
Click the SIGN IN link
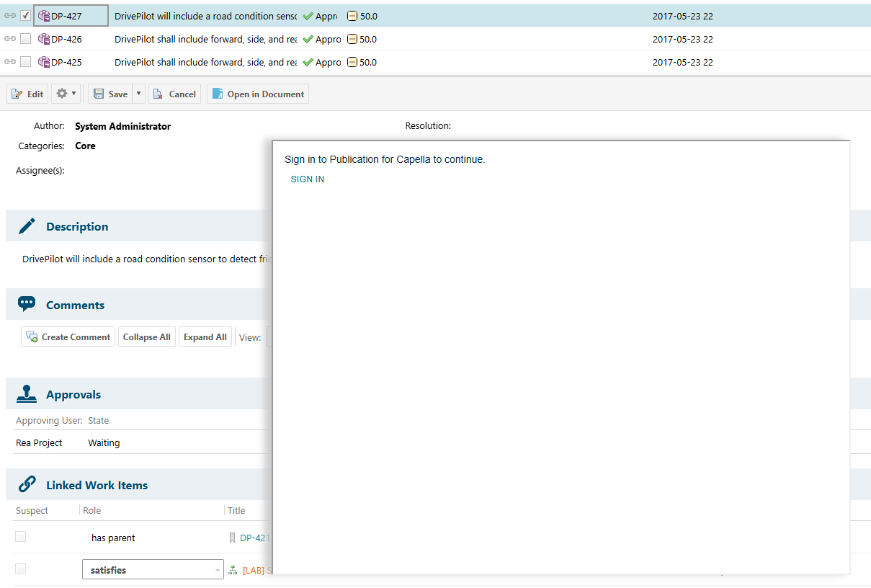(308, 179)
